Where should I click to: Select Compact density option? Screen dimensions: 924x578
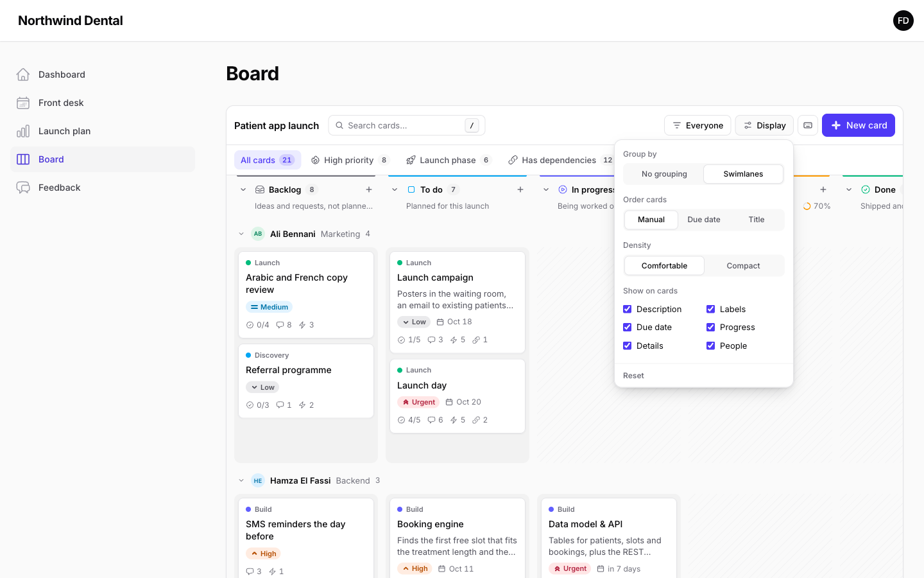[x=743, y=266]
